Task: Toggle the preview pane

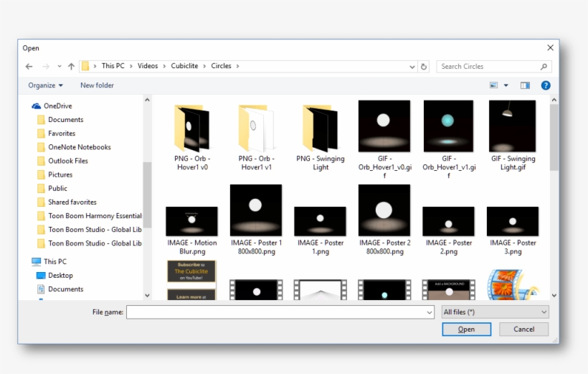Action: coord(525,85)
